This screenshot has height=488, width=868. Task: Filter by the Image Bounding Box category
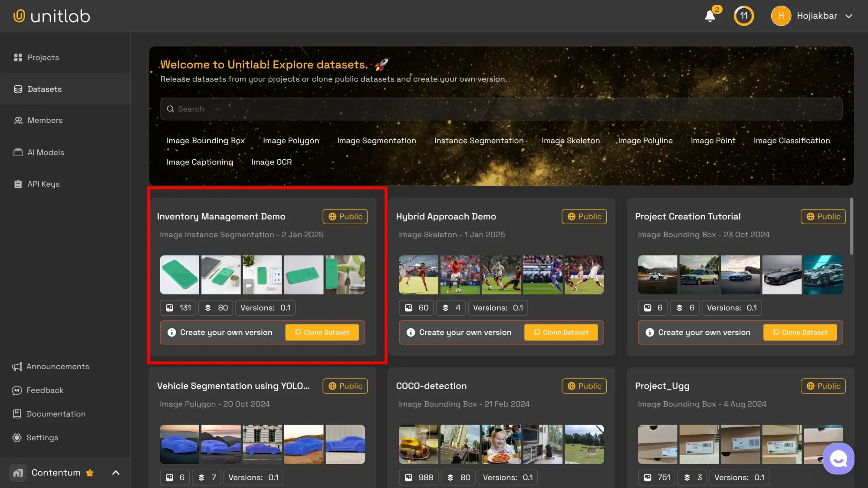click(x=205, y=141)
